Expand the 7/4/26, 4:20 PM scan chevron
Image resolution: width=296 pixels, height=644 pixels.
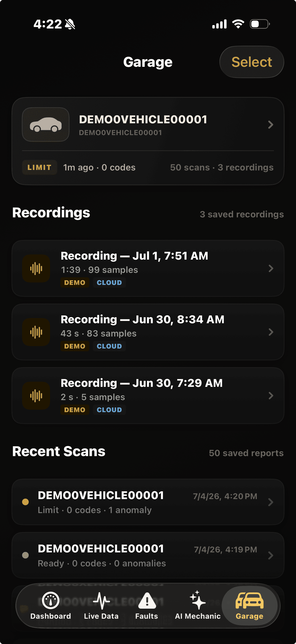(270, 502)
